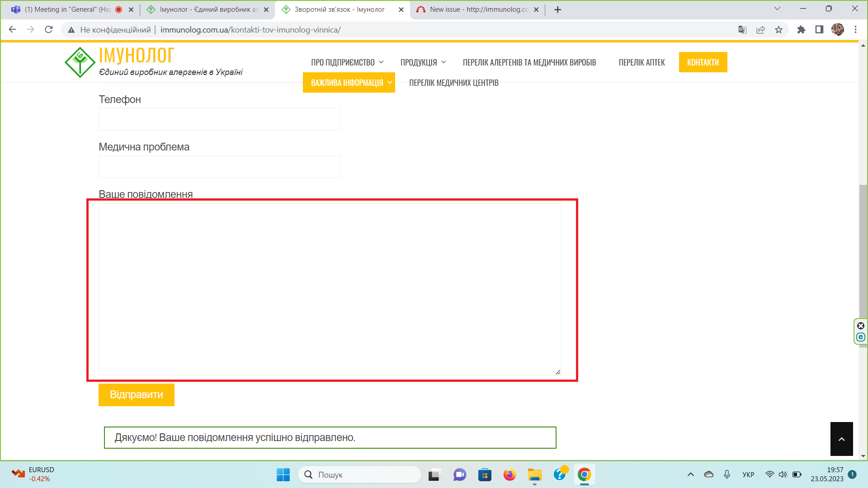Click the scroll-to-top arrow button
The image size is (868, 488).
point(841,439)
